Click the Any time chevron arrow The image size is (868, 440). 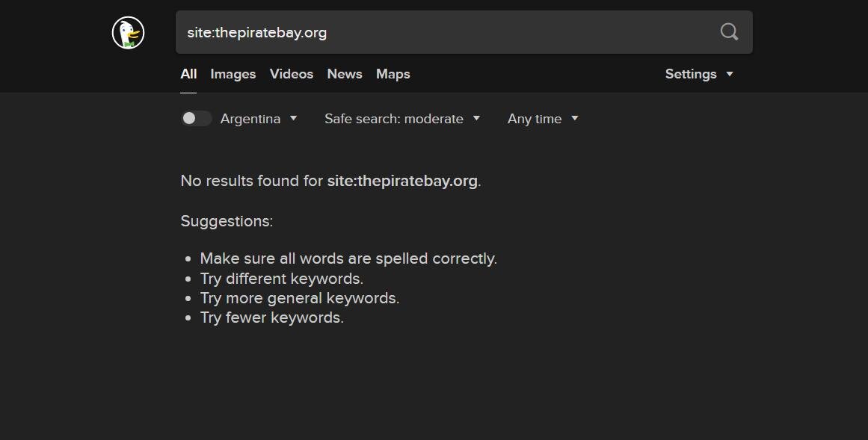pos(574,118)
